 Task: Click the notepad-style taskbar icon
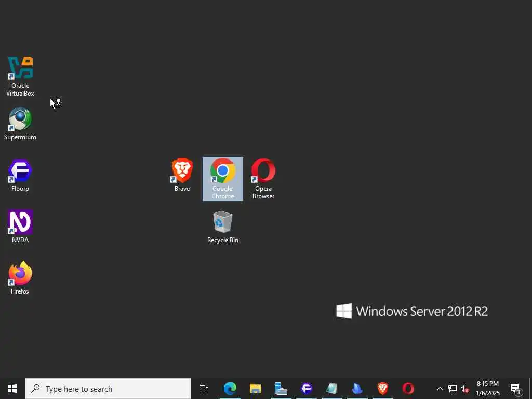332,389
